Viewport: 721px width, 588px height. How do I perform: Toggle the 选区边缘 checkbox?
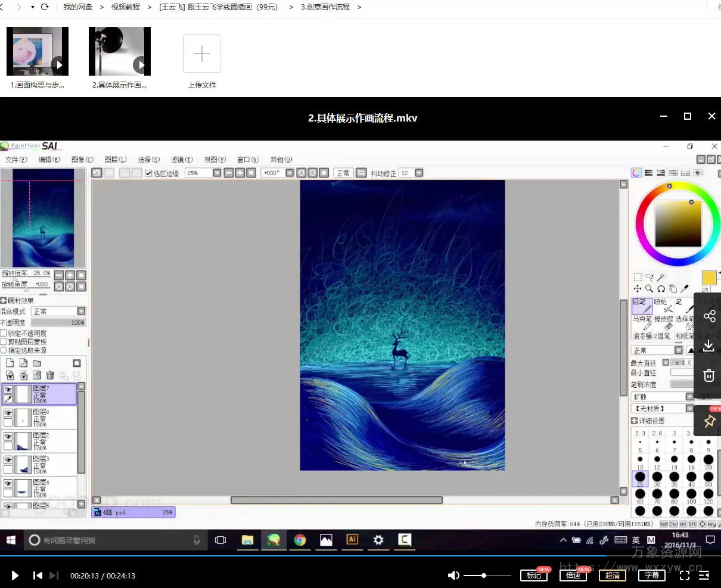pos(149,173)
